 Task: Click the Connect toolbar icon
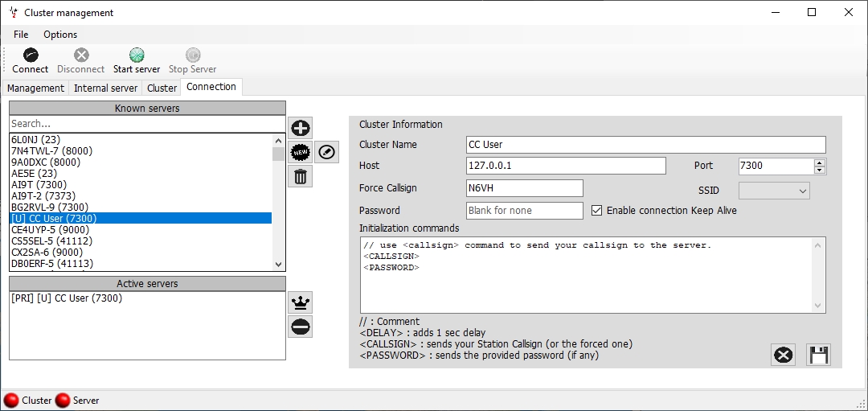coord(31,55)
